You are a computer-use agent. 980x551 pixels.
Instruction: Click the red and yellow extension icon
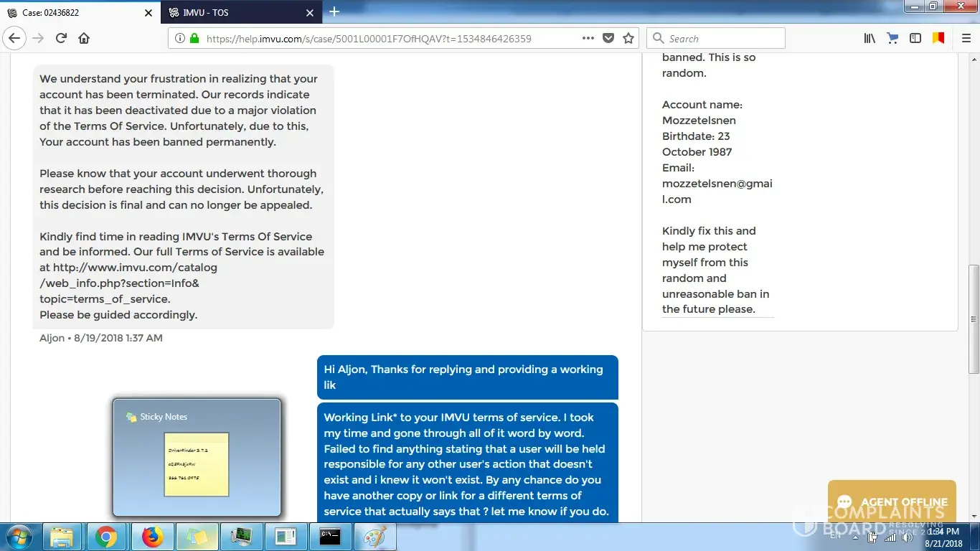(938, 38)
